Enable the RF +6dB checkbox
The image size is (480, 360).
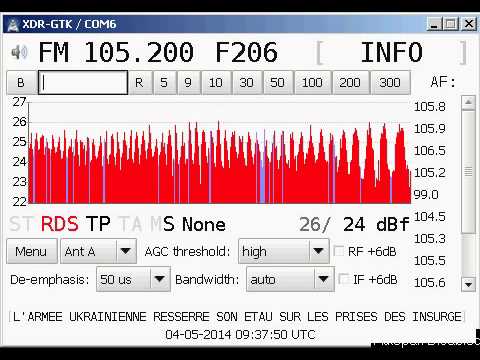coord(339,251)
